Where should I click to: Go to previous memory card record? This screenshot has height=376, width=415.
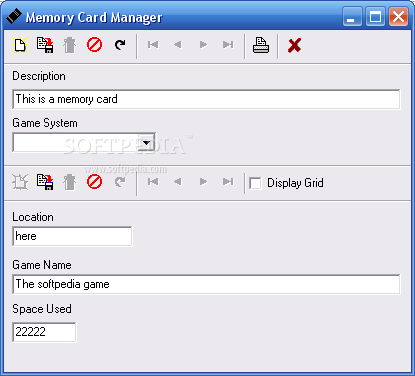pos(178,45)
